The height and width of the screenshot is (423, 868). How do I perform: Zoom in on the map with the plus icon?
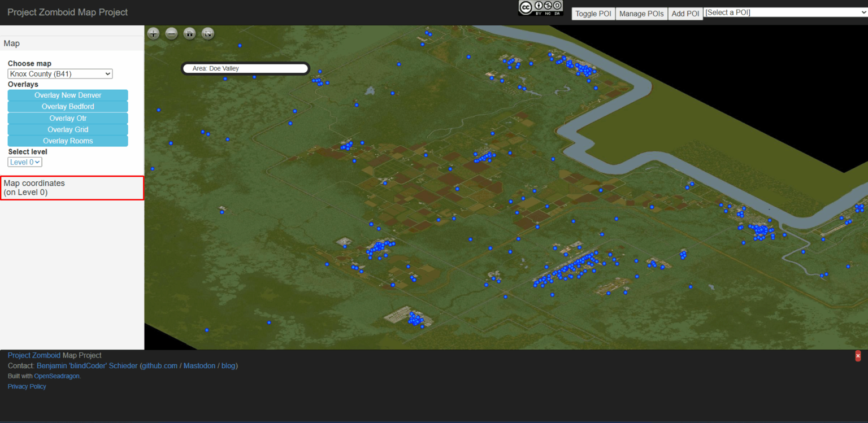tap(153, 34)
